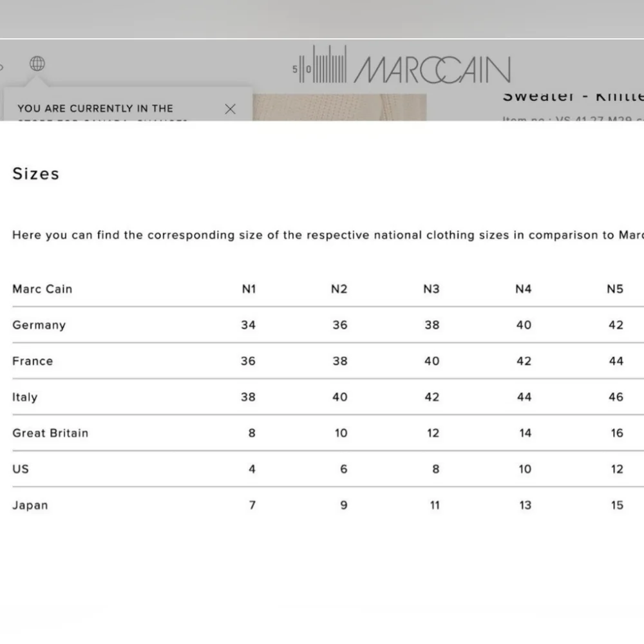Open the Marc Cain logo homepage
The image size is (644, 644).
pyautogui.click(x=401, y=65)
